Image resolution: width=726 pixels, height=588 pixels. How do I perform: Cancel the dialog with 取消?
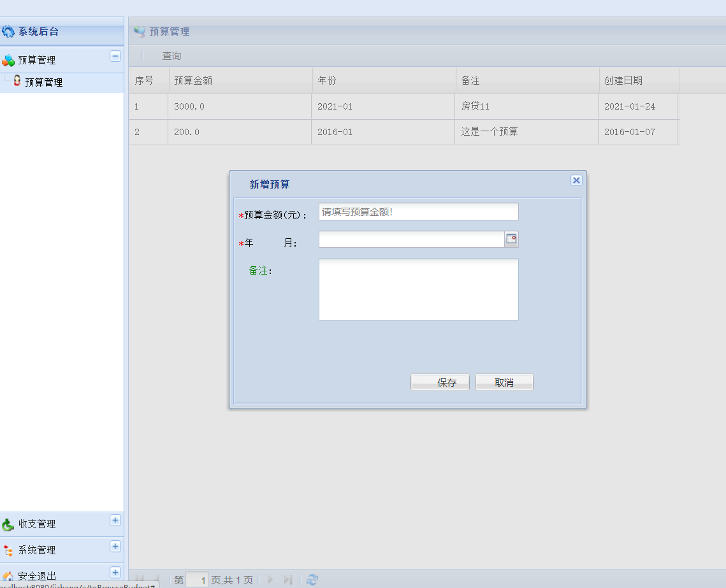(504, 382)
